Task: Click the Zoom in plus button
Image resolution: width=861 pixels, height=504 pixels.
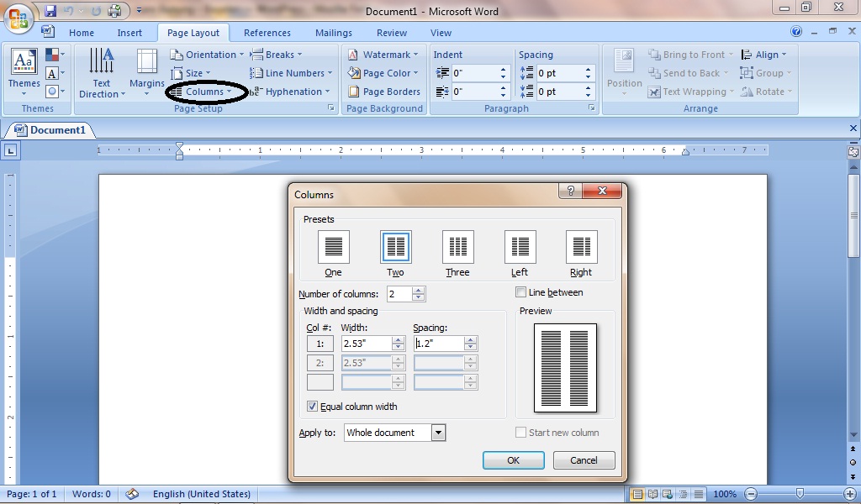Action: (x=849, y=494)
